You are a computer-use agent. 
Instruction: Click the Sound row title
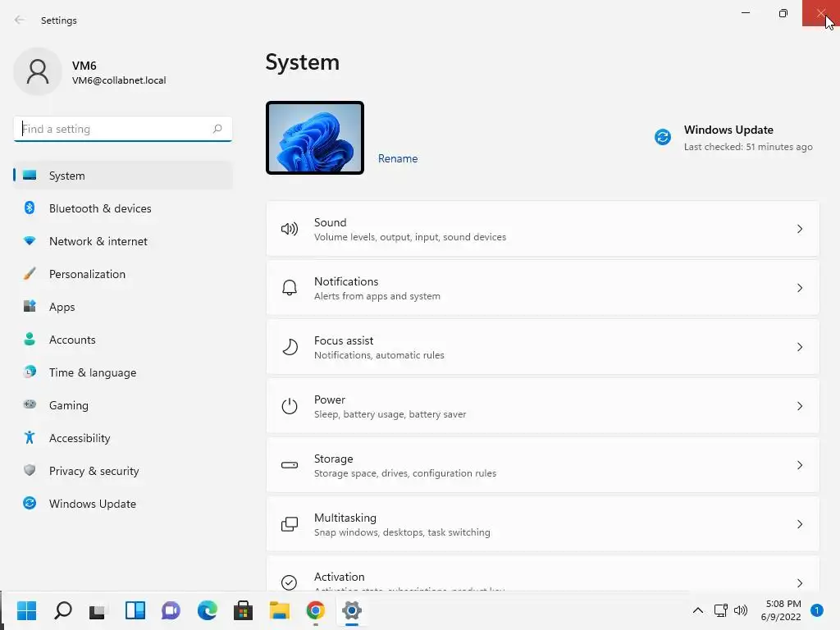click(330, 222)
